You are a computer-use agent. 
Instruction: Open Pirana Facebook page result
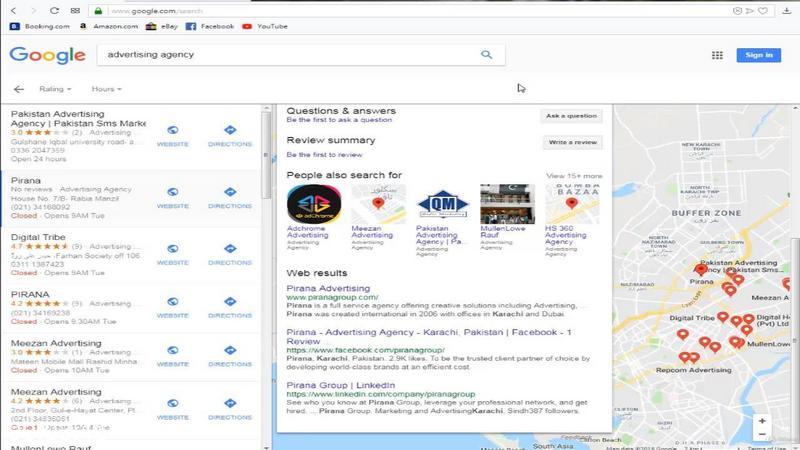(x=429, y=337)
